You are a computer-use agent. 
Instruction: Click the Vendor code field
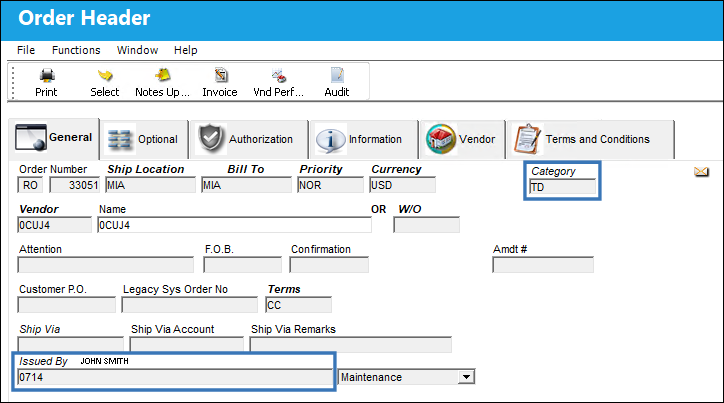54,225
